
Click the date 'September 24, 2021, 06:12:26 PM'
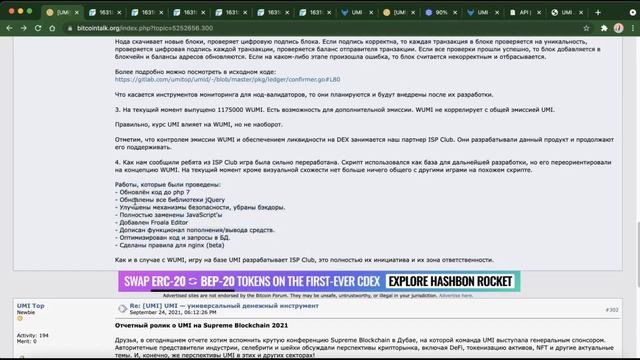pyautogui.click(x=173, y=312)
